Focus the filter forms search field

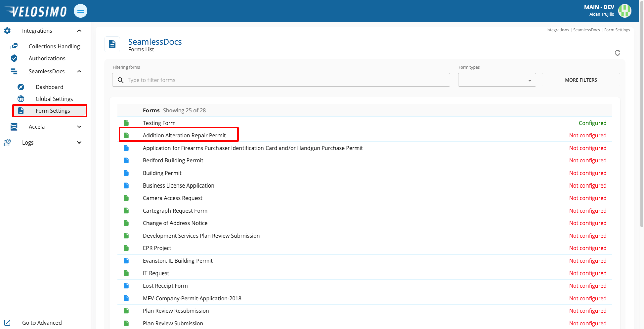click(281, 80)
